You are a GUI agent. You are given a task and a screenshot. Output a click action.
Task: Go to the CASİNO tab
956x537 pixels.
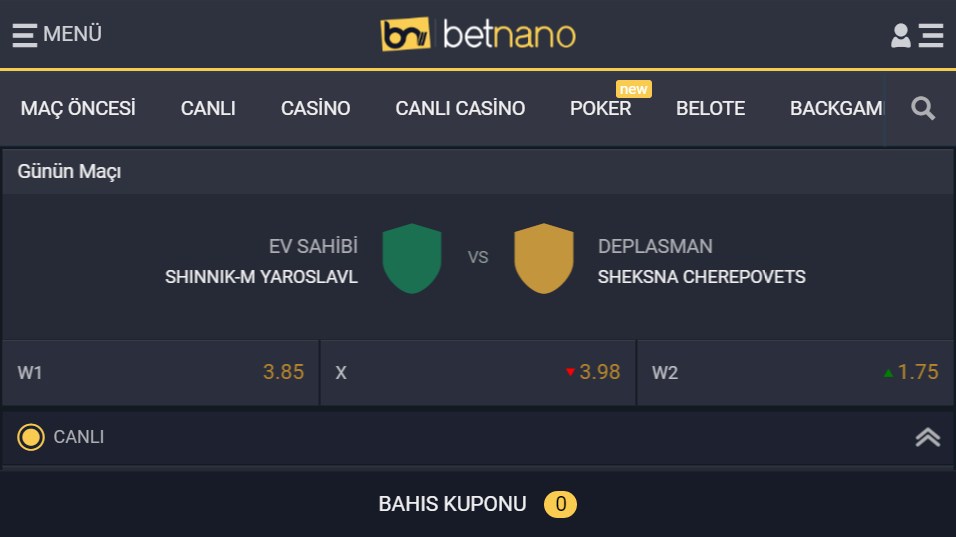[316, 109]
